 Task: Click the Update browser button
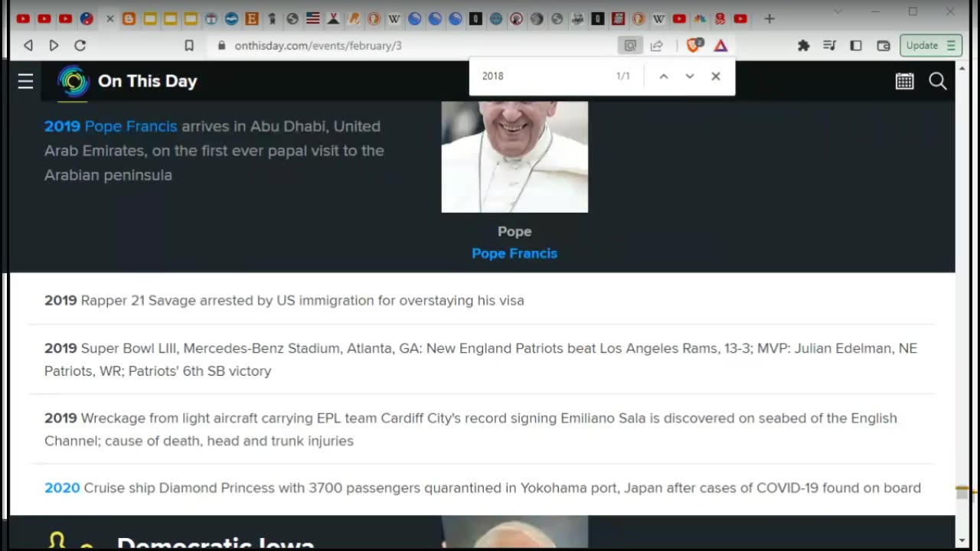click(930, 45)
